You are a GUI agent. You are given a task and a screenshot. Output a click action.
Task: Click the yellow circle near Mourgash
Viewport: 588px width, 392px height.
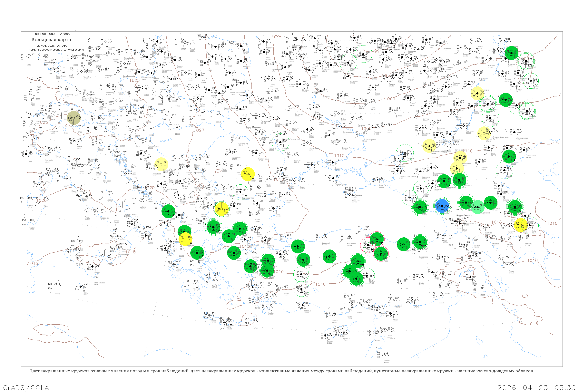point(221,209)
